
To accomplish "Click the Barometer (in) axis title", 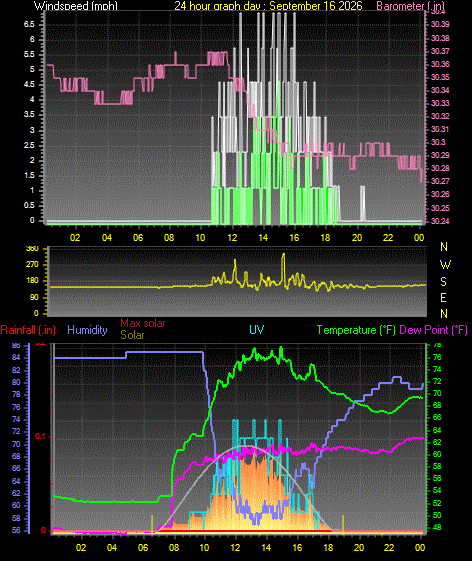I will [410, 6].
